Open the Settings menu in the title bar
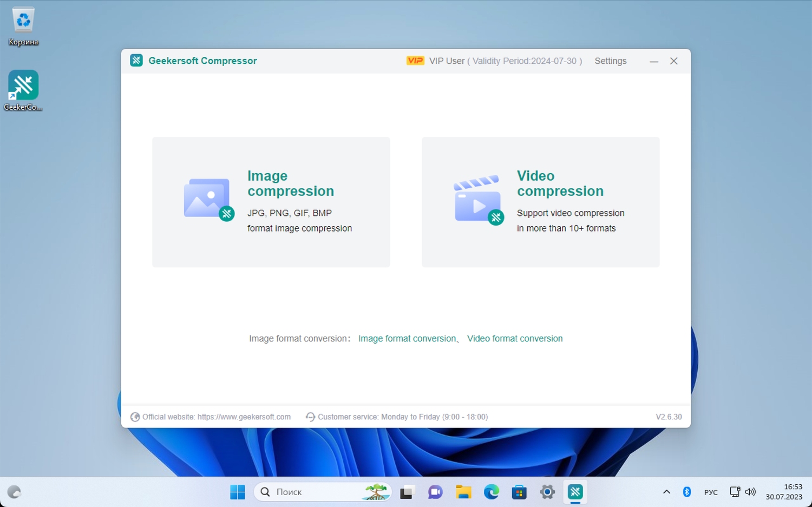812x507 pixels. tap(611, 61)
